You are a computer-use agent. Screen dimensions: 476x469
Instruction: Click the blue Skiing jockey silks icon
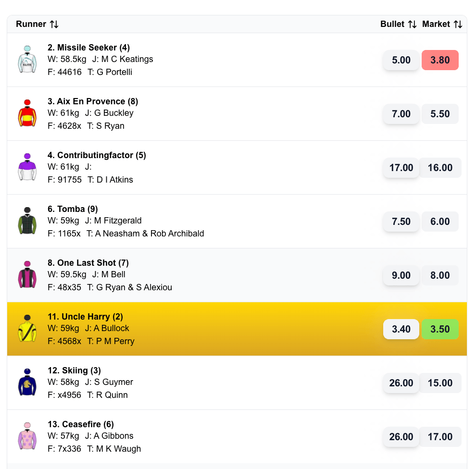tap(27, 383)
